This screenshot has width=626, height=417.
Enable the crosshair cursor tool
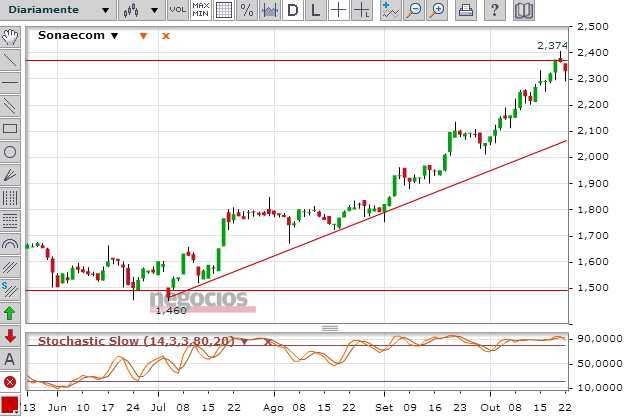[x=339, y=10]
